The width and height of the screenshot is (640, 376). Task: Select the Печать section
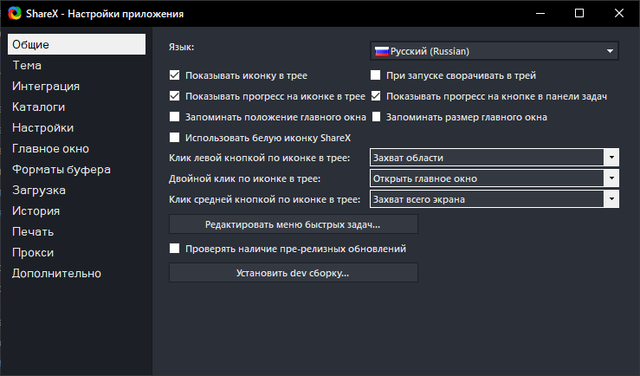click(33, 232)
